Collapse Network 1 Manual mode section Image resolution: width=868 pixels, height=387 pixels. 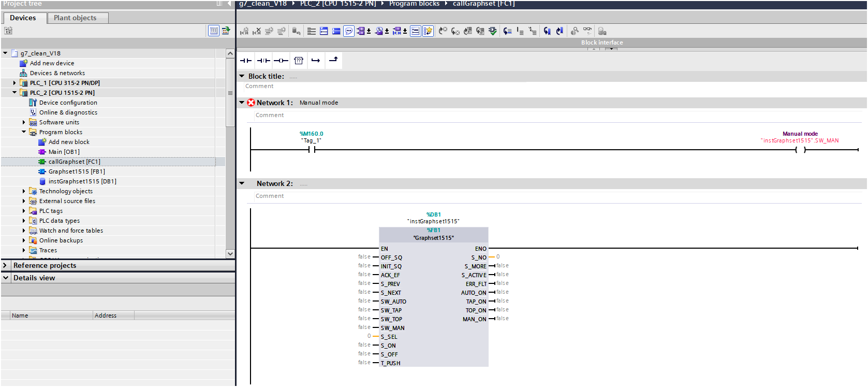tap(242, 103)
